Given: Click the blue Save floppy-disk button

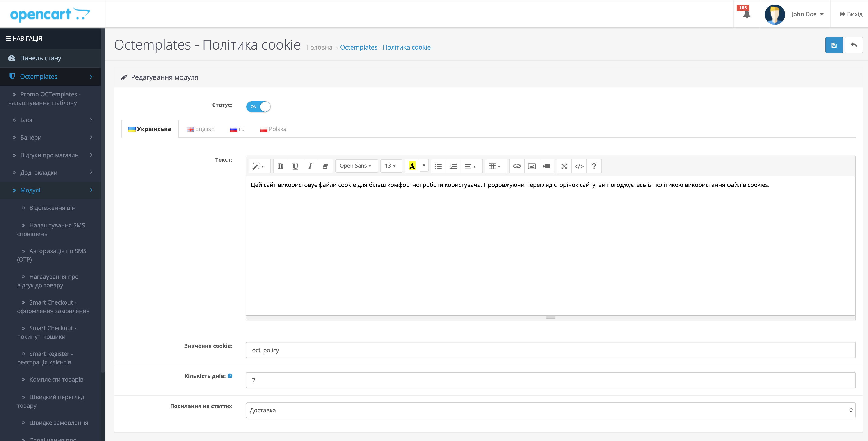Looking at the screenshot, I should 834,45.
